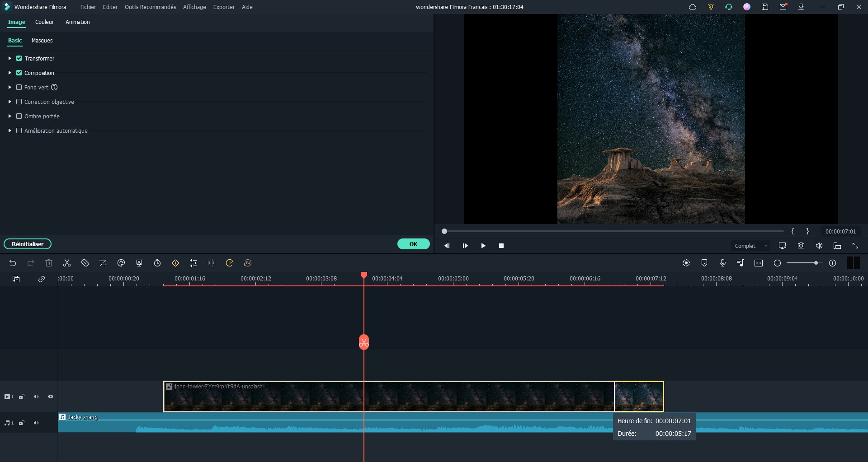Enable the Ombre portée checkbox
Viewport: 868px width, 462px height.
19,116
